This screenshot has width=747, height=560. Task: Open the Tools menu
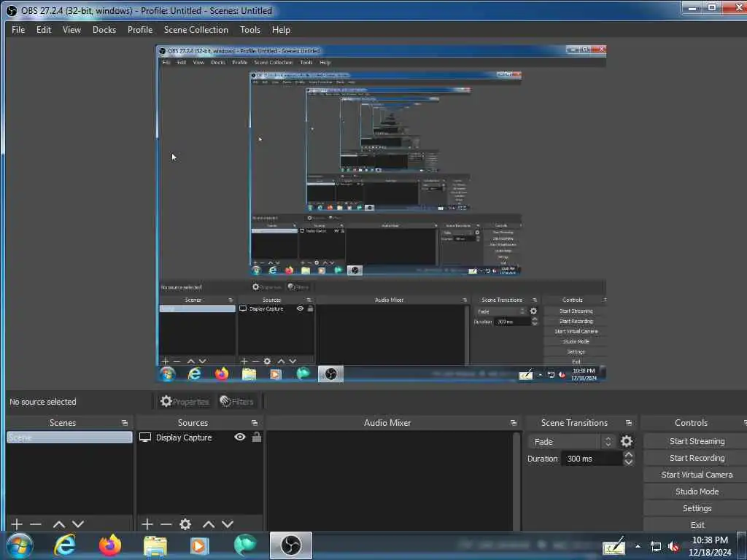pyautogui.click(x=250, y=29)
